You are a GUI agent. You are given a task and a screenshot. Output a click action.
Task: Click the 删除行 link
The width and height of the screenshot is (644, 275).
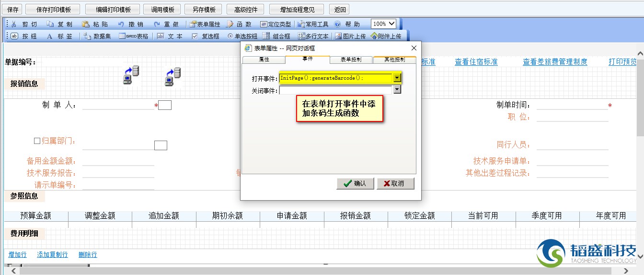pos(88,255)
